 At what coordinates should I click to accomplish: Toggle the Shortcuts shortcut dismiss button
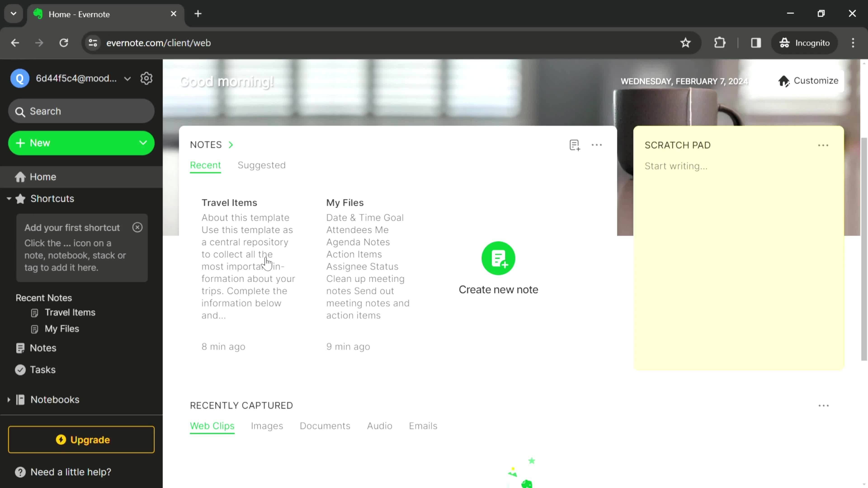click(x=138, y=227)
